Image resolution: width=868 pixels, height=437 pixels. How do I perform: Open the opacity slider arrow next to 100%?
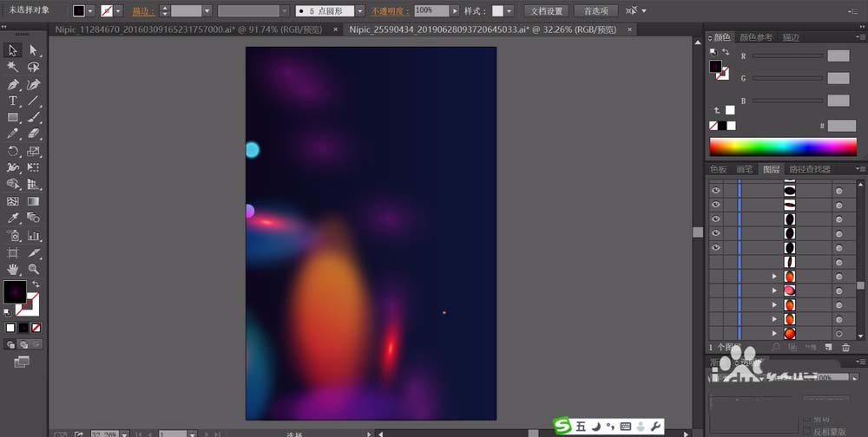[x=455, y=11]
